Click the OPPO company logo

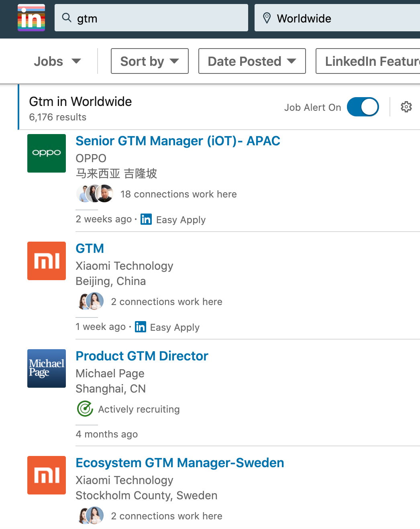(x=47, y=153)
